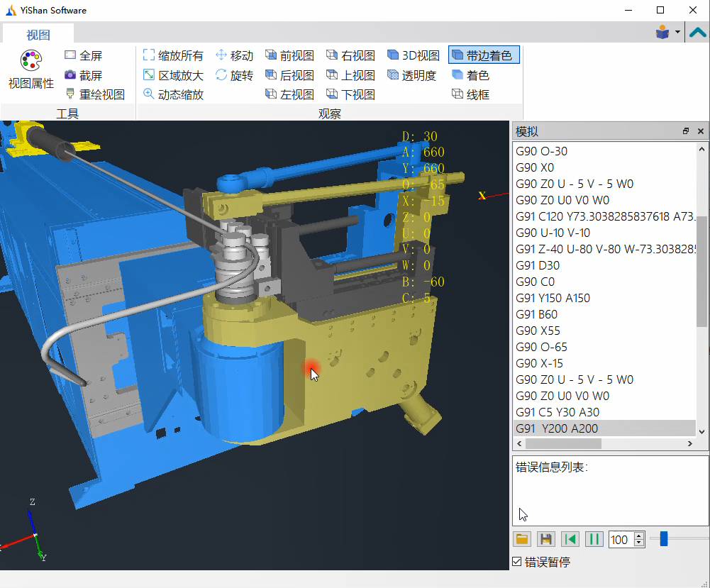710x588 pixels.
Task: Select 着色 shaded display mode
Action: 470,74
